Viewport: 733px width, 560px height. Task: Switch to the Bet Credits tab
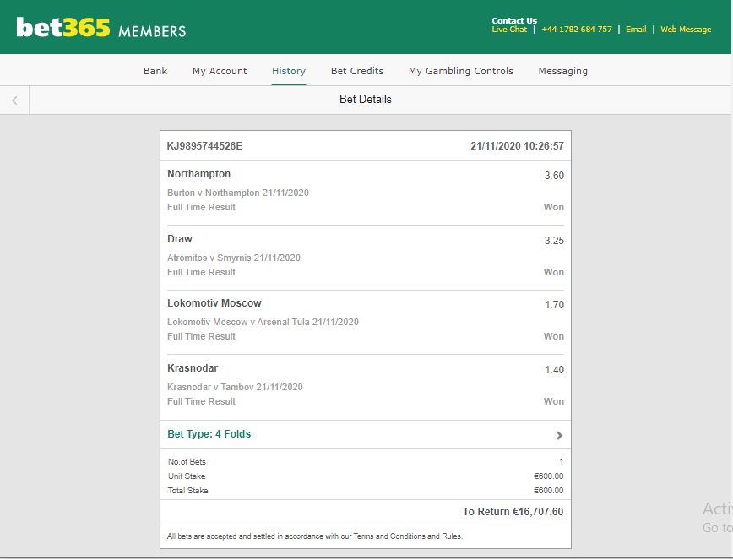click(x=357, y=71)
